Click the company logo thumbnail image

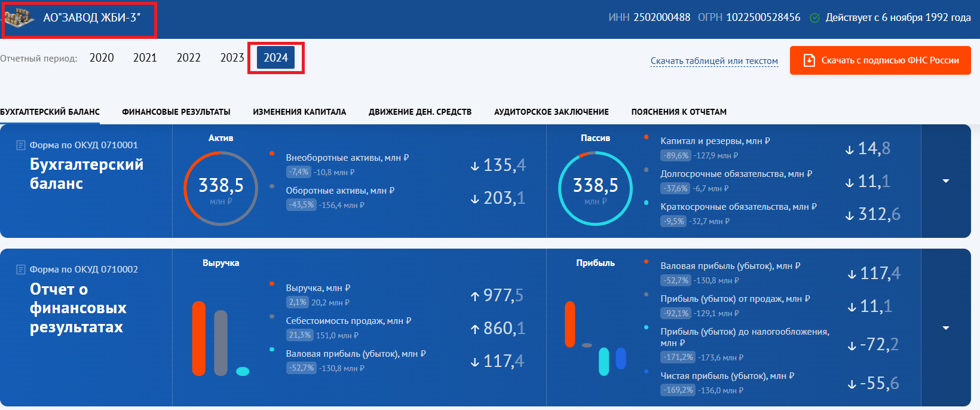pyautogui.click(x=20, y=18)
